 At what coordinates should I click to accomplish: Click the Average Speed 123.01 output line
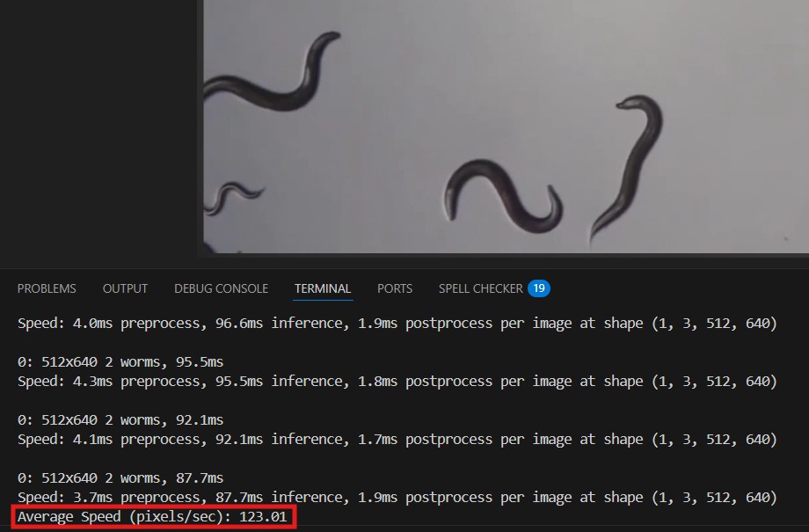pyautogui.click(x=152, y=517)
